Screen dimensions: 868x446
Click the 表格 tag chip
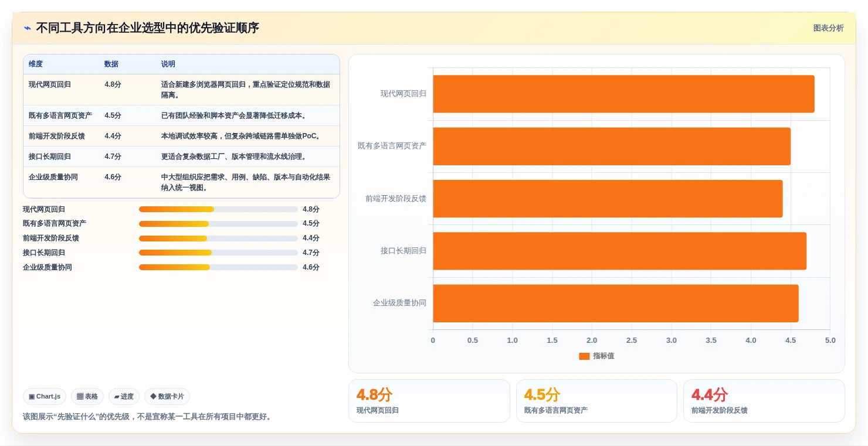(x=87, y=397)
